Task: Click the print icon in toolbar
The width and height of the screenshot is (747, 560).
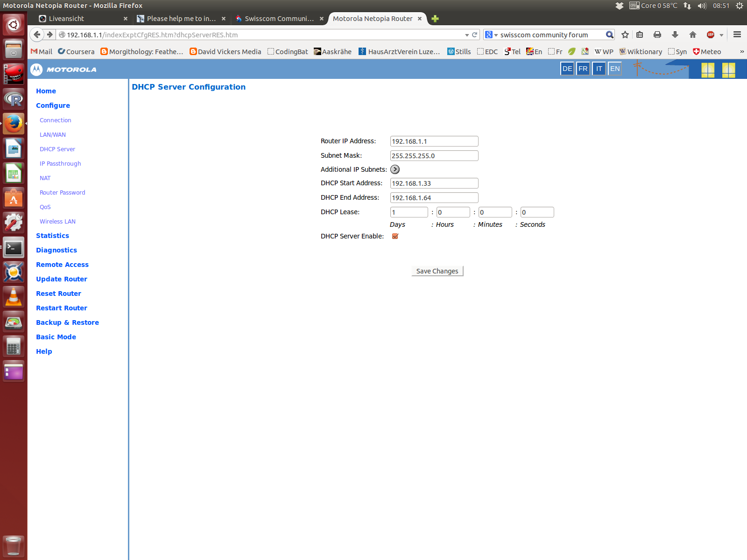Action: pyautogui.click(x=657, y=35)
